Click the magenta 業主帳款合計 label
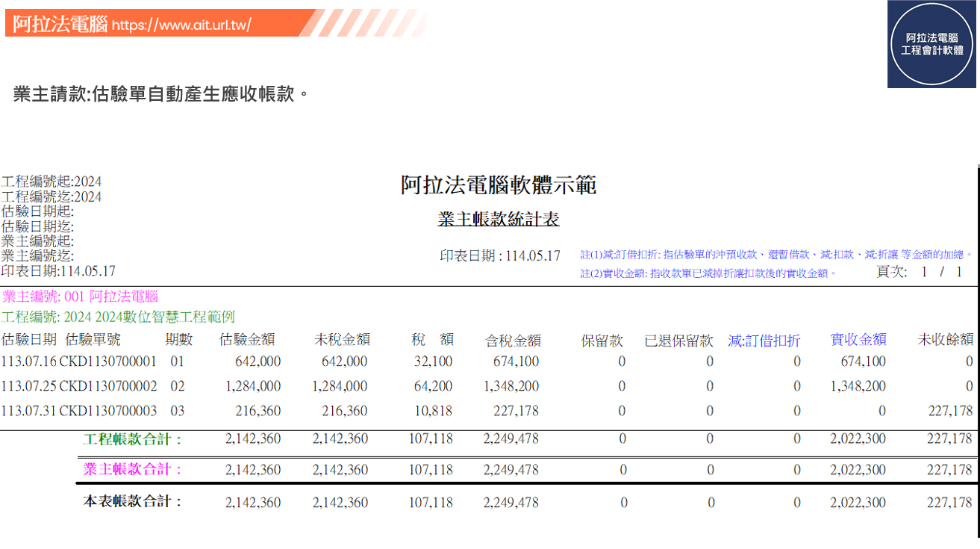The height and width of the screenshot is (549, 980). [x=132, y=469]
